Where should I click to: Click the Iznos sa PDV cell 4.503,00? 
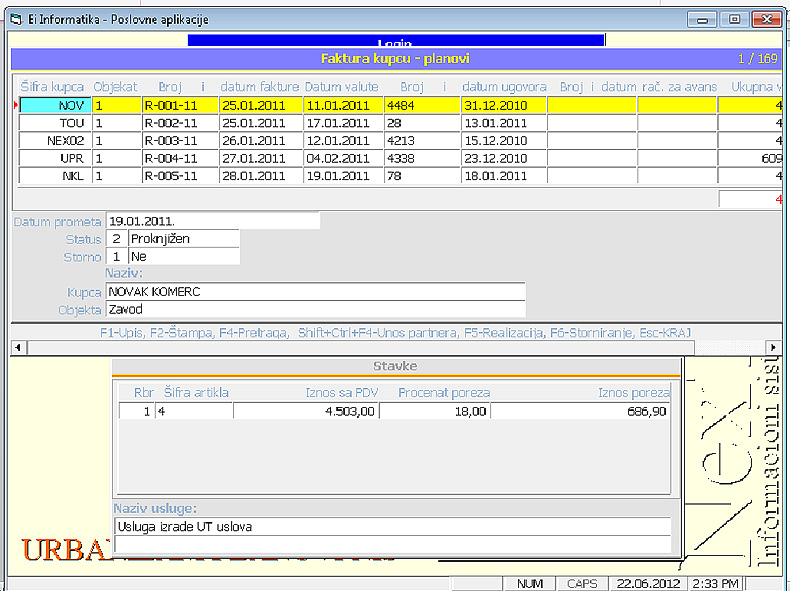[x=306, y=411]
